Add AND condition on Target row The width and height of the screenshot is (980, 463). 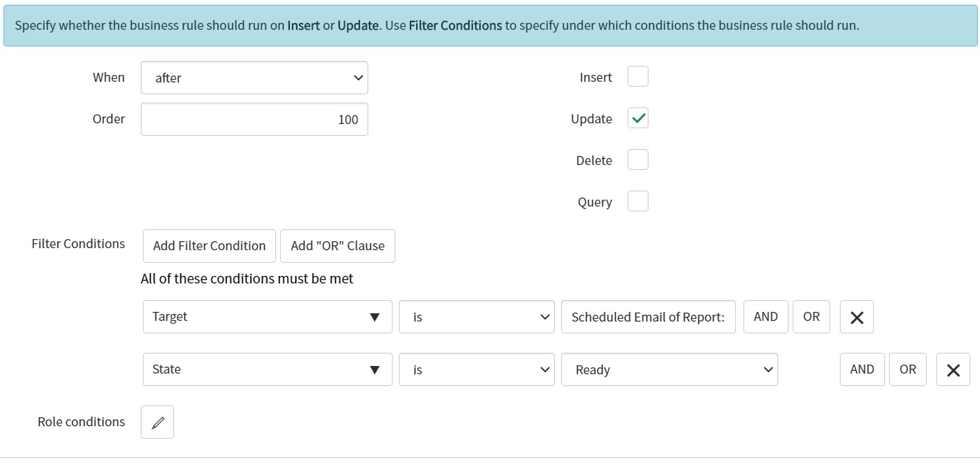(766, 317)
